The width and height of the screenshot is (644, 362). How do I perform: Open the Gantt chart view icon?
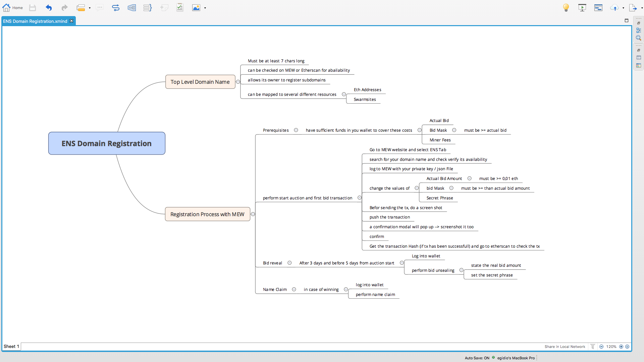click(598, 8)
